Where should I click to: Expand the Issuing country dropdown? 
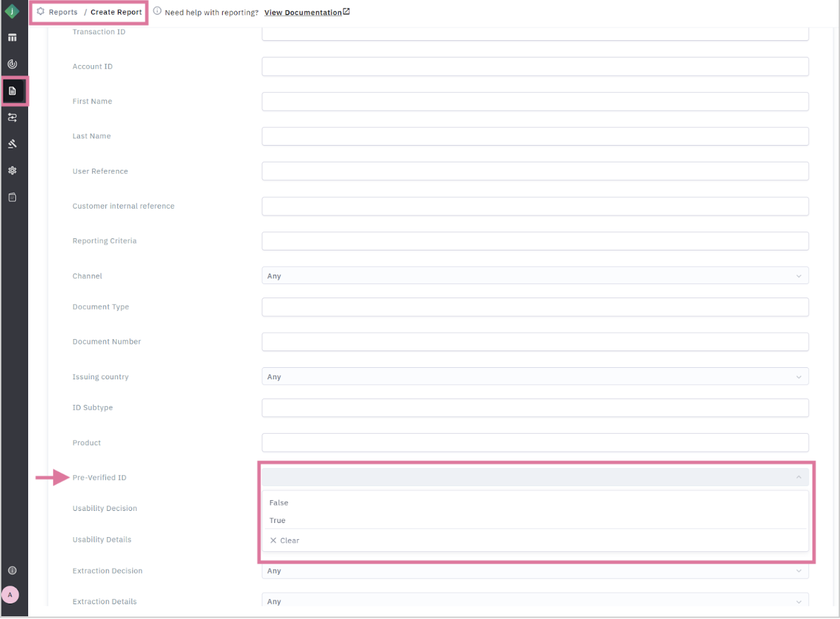535,377
